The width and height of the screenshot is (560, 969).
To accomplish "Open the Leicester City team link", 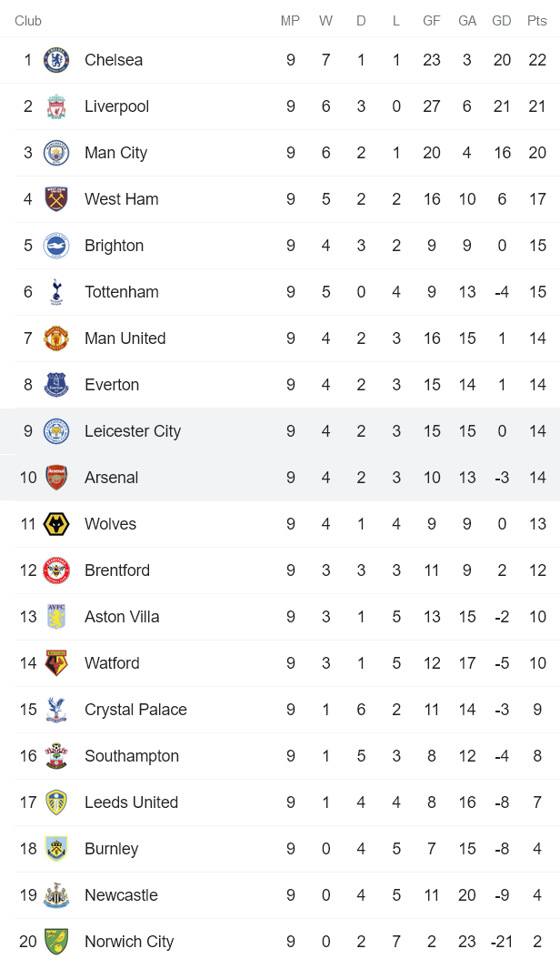I will pyautogui.click(x=133, y=431).
